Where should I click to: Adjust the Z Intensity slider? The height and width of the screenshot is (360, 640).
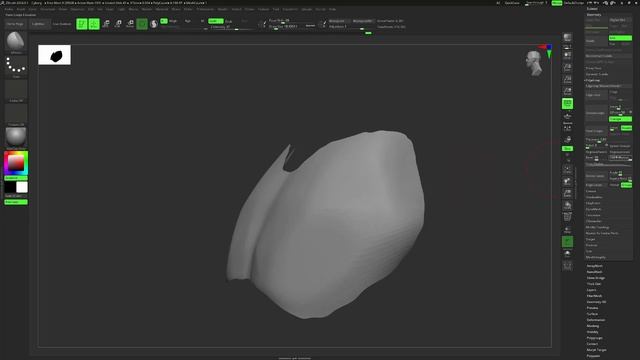[231, 27]
